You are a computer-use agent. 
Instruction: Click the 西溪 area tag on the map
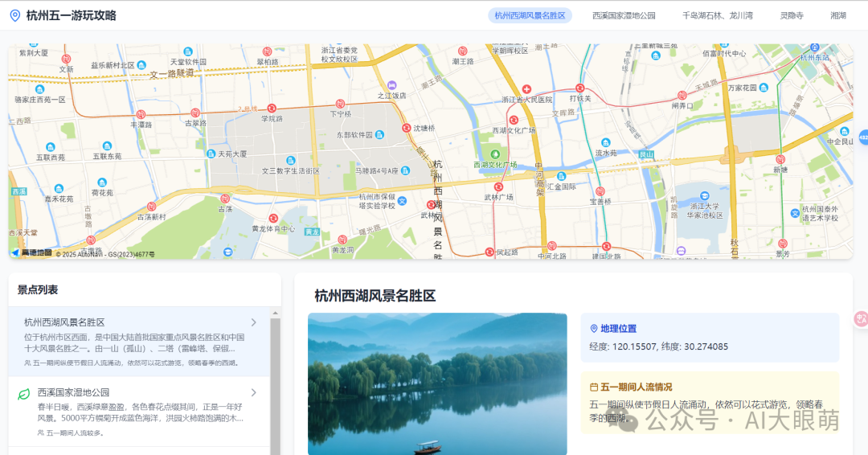pyautogui.click(x=18, y=191)
